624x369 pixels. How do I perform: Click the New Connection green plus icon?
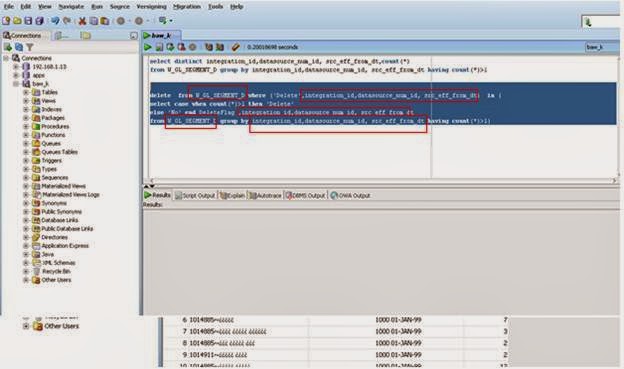[8, 47]
